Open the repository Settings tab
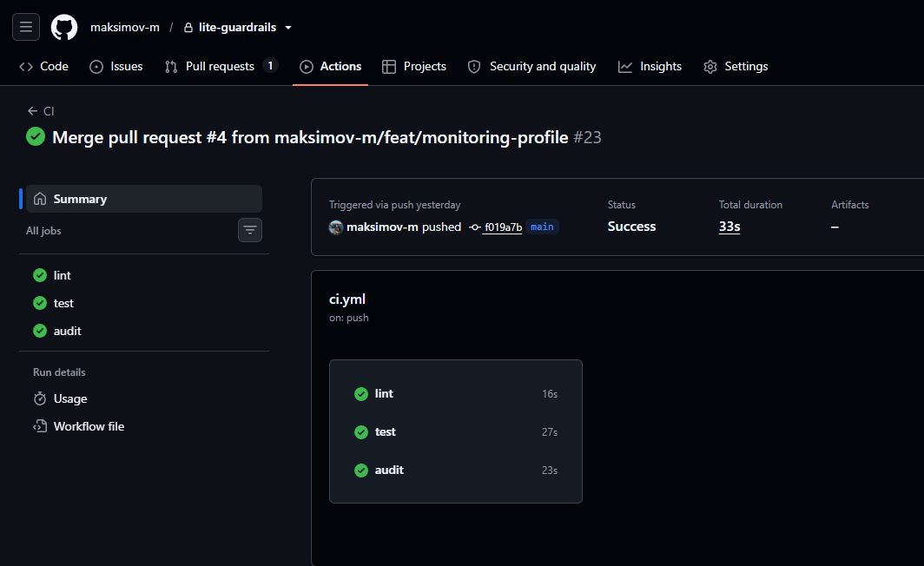Viewport: 924px width, 566px height. pos(736,67)
